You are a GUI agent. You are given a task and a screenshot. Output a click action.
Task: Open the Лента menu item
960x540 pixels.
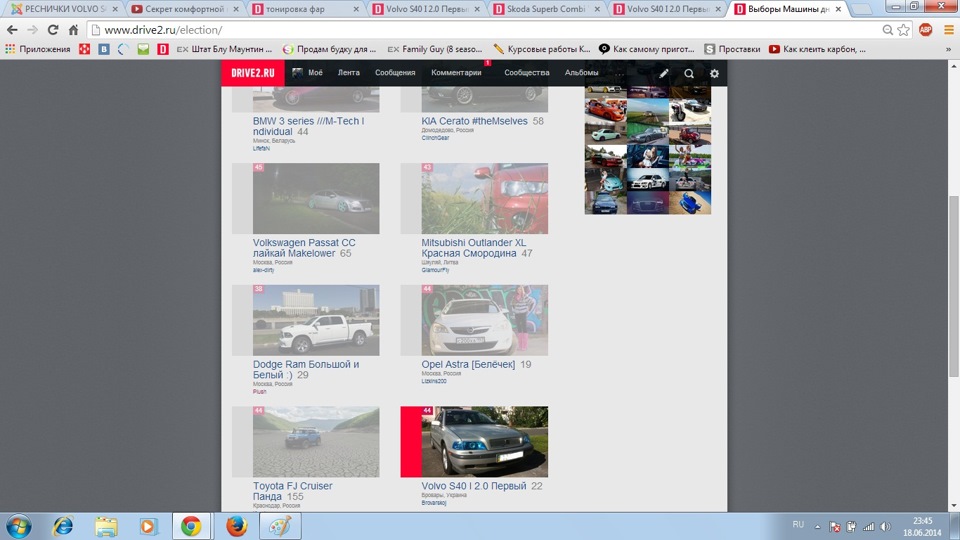click(348, 72)
